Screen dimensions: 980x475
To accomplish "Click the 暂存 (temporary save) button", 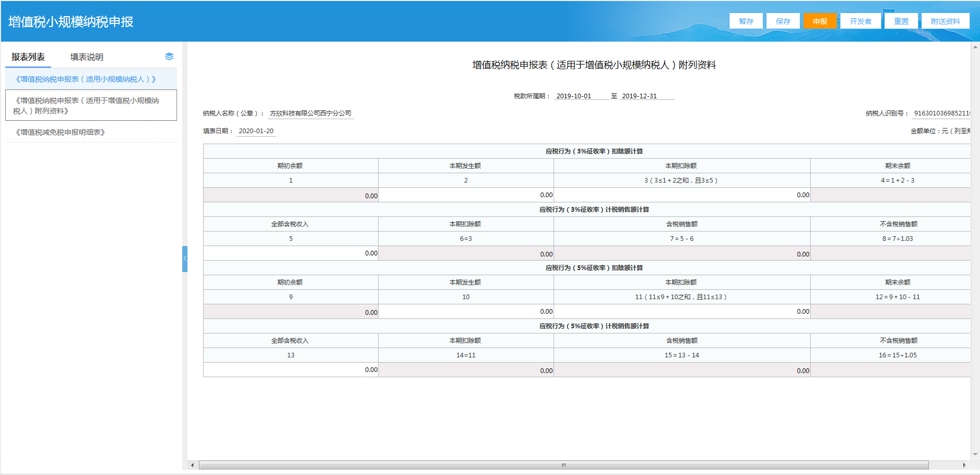I will click(x=746, y=21).
